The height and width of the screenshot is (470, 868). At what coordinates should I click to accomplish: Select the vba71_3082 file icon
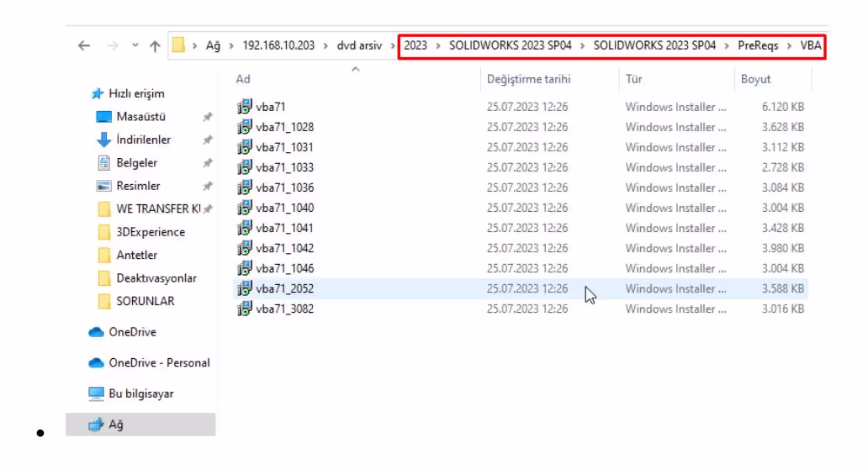point(245,309)
